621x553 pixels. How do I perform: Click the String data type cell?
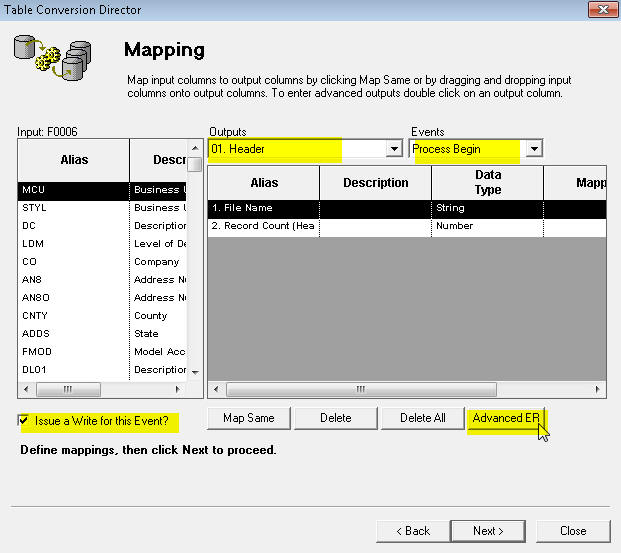(488, 208)
